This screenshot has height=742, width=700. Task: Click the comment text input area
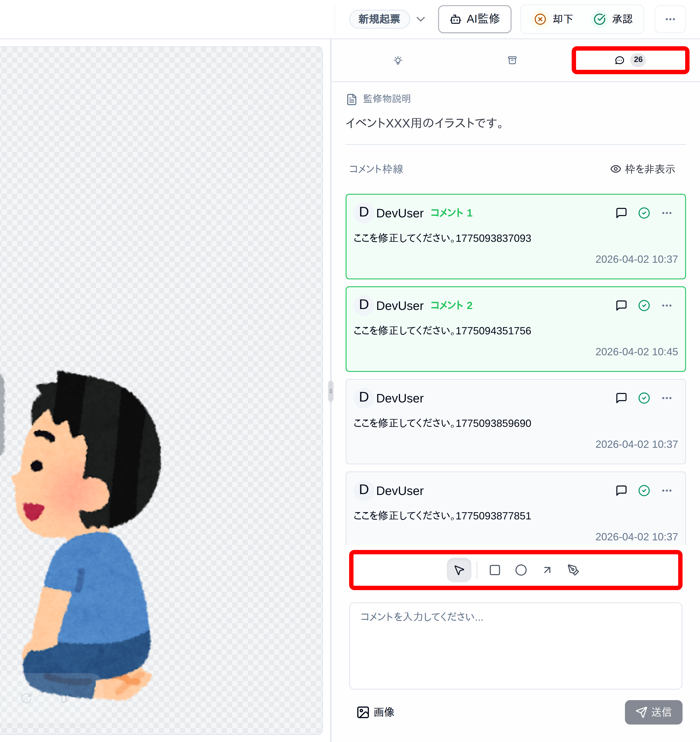pos(515,645)
